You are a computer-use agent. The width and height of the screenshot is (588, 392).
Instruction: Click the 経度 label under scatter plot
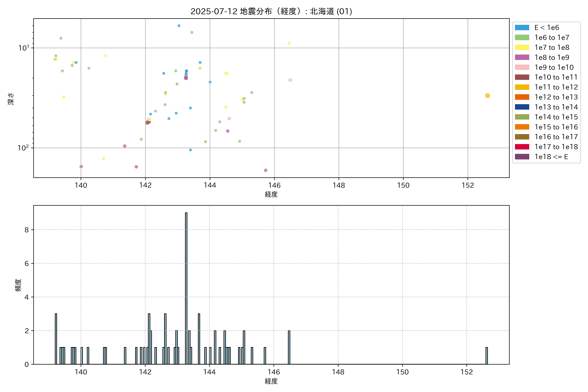(x=271, y=194)
